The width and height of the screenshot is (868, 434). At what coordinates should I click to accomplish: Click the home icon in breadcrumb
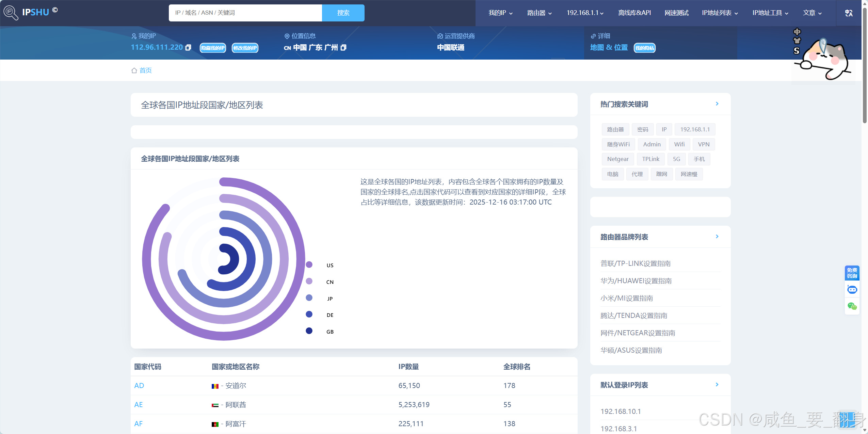(134, 70)
